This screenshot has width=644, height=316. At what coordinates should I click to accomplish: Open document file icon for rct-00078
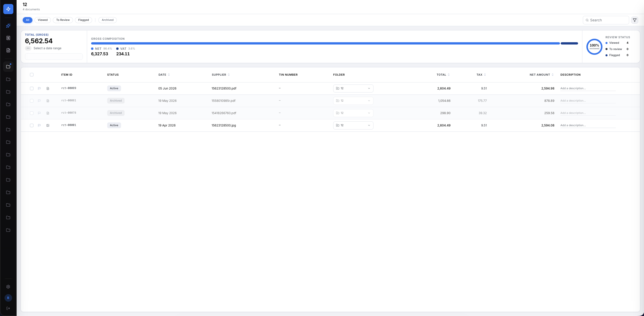[48, 113]
